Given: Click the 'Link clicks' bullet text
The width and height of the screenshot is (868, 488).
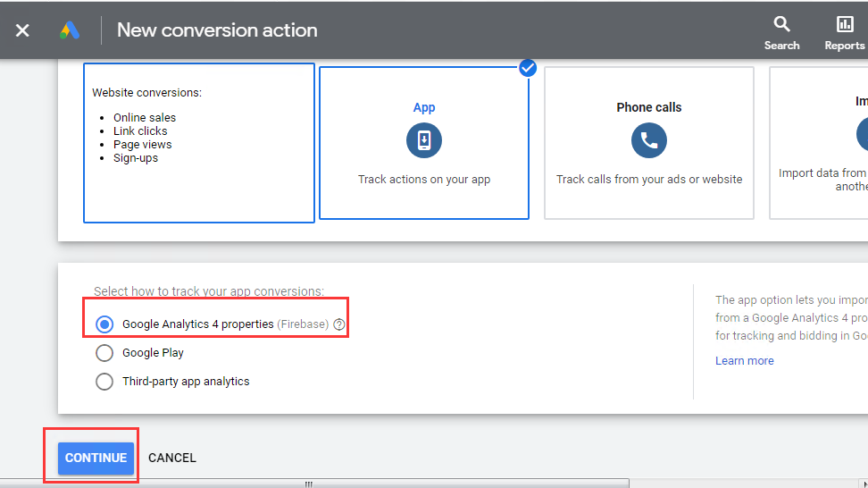Looking at the screenshot, I should (x=140, y=131).
